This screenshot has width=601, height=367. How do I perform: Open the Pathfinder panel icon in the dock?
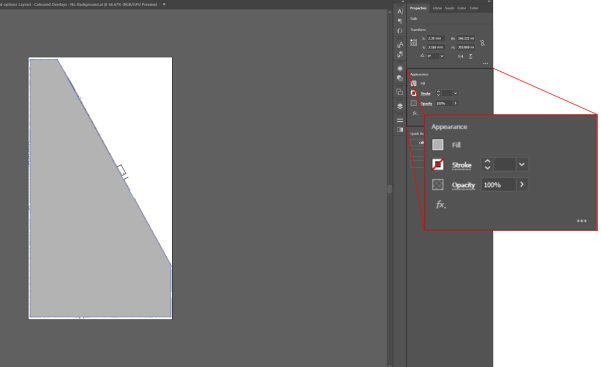point(400,92)
